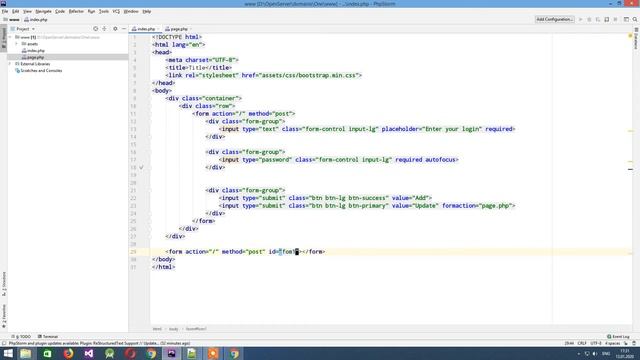Click the volume icon in system tray

pos(595,353)
